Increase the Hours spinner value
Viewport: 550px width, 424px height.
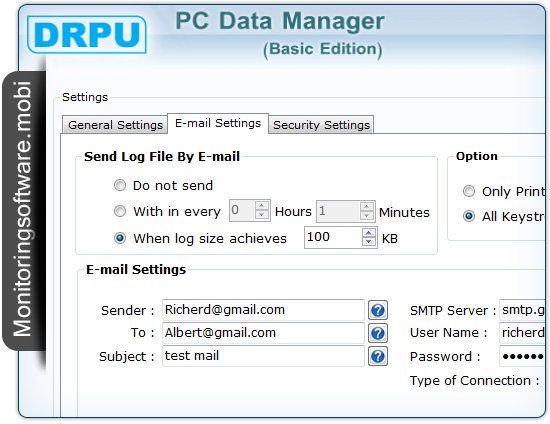(262, 206)
